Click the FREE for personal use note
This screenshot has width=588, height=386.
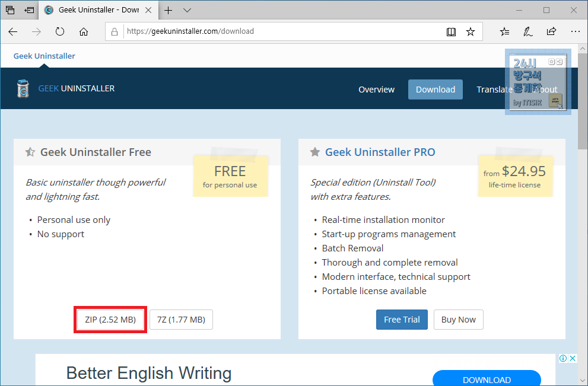230,176
